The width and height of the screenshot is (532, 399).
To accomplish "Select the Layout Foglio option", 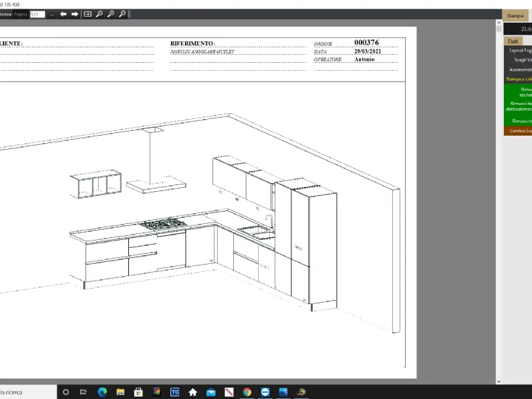I will (x=518, y=50).
